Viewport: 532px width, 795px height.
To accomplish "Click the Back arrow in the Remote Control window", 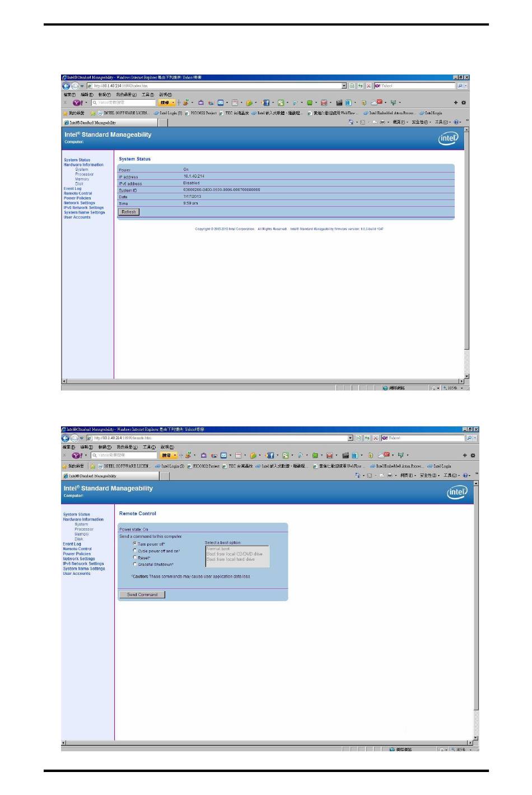I will 66,438.
